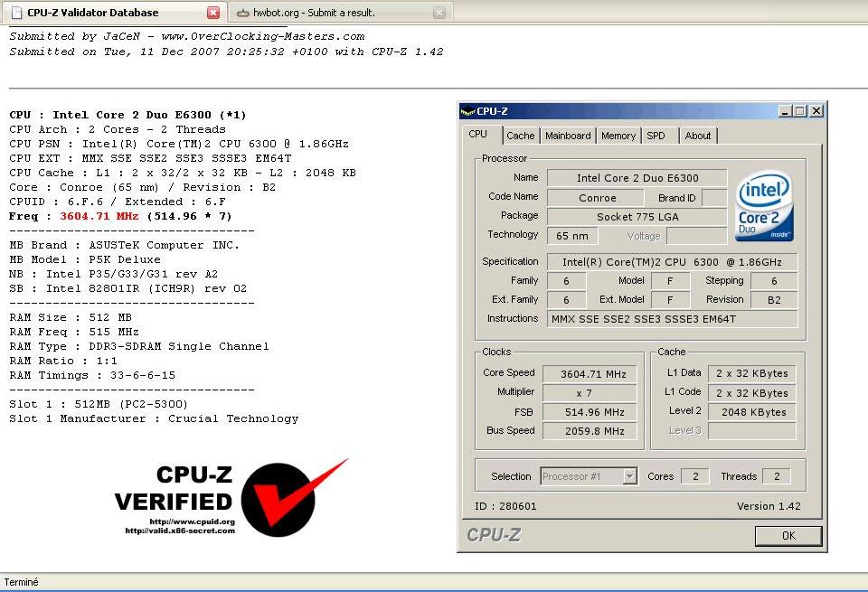Click the Cores count field

694,476
